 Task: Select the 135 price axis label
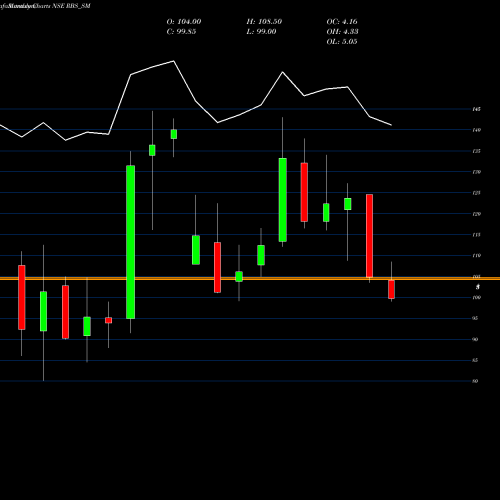point(476,151)
